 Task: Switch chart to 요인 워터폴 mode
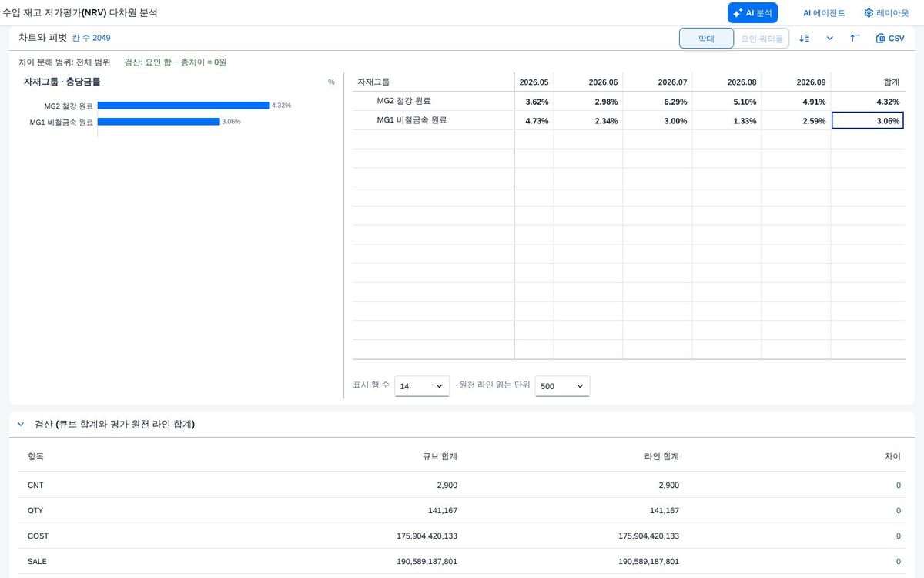coord(762,39)
